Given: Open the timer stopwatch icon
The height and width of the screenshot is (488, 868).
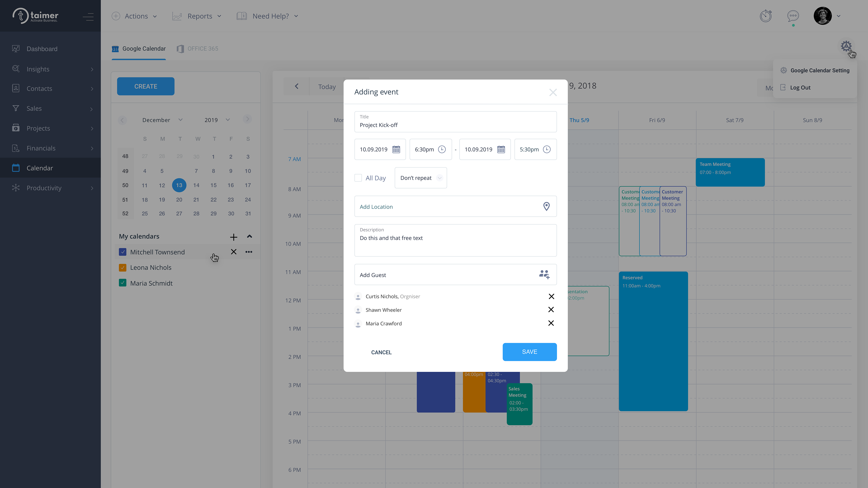Looking at the screenshot, I should 766,16.
